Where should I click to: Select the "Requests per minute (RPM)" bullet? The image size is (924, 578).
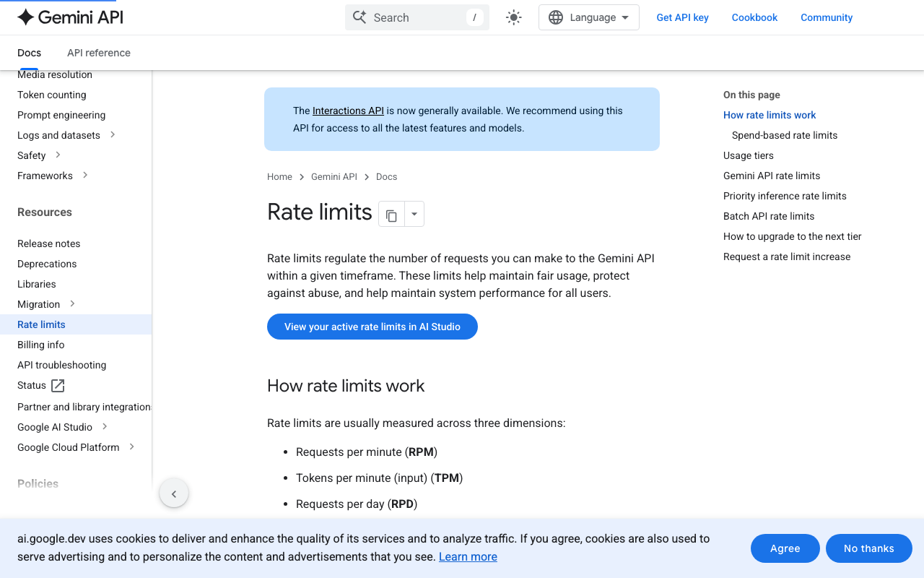click(367, 452)
